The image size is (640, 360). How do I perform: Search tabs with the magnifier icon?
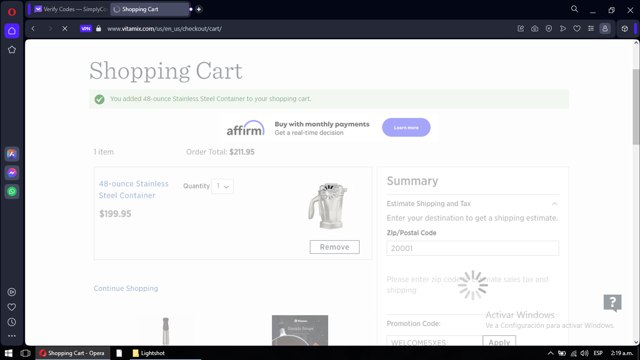click(x=574, y=9)
